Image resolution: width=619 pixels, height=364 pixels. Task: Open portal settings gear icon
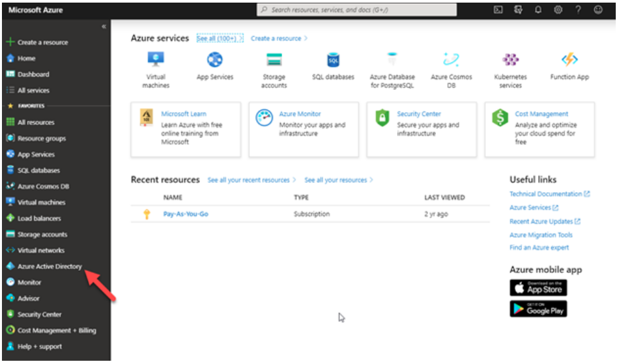pyautogui.click(x=558, y=10)
